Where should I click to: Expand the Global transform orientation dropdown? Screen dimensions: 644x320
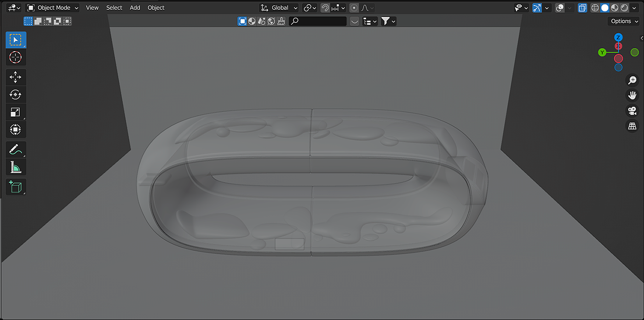tap(279, 8)
